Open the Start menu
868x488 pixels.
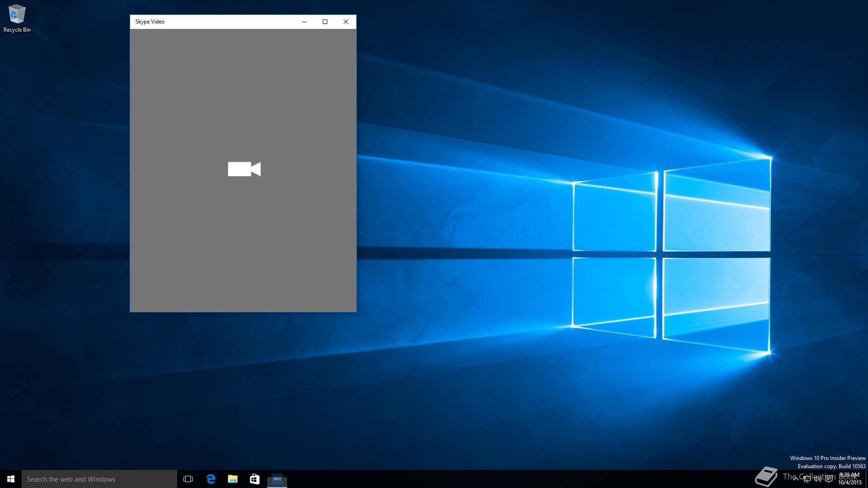tap(11, 479)
